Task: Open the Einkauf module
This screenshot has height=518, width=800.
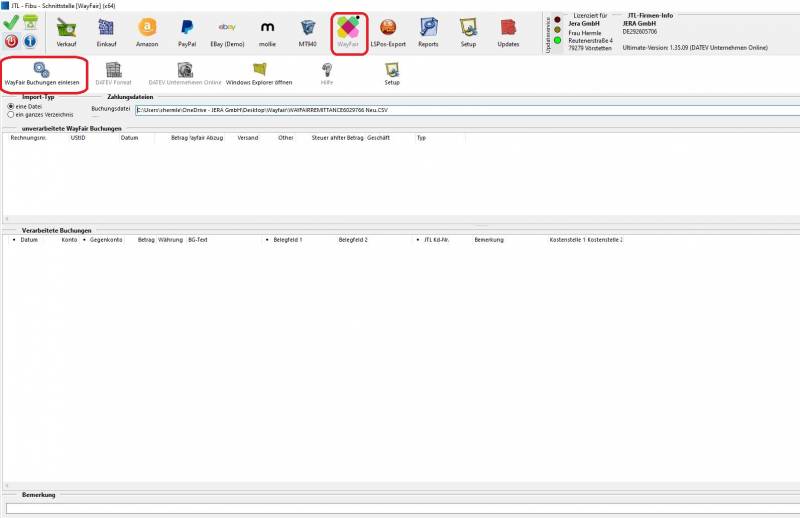Action: 107,32
